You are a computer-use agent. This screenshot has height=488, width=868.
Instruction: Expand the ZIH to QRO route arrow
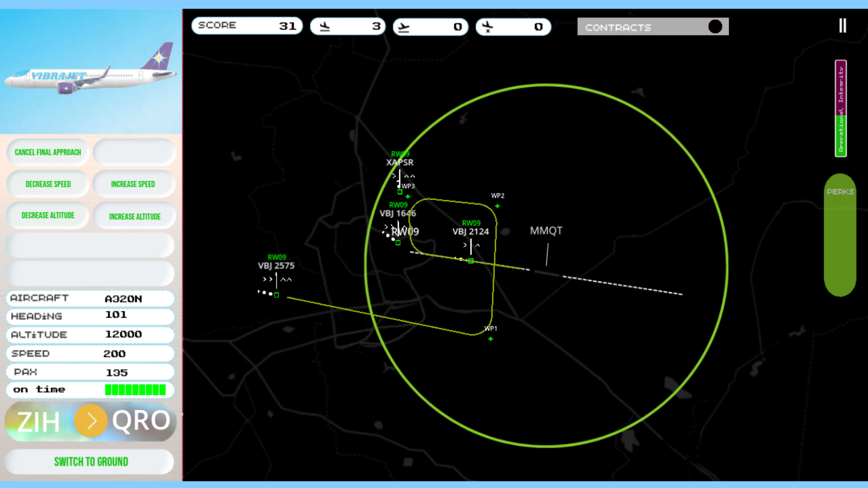(x=90, y=421)
